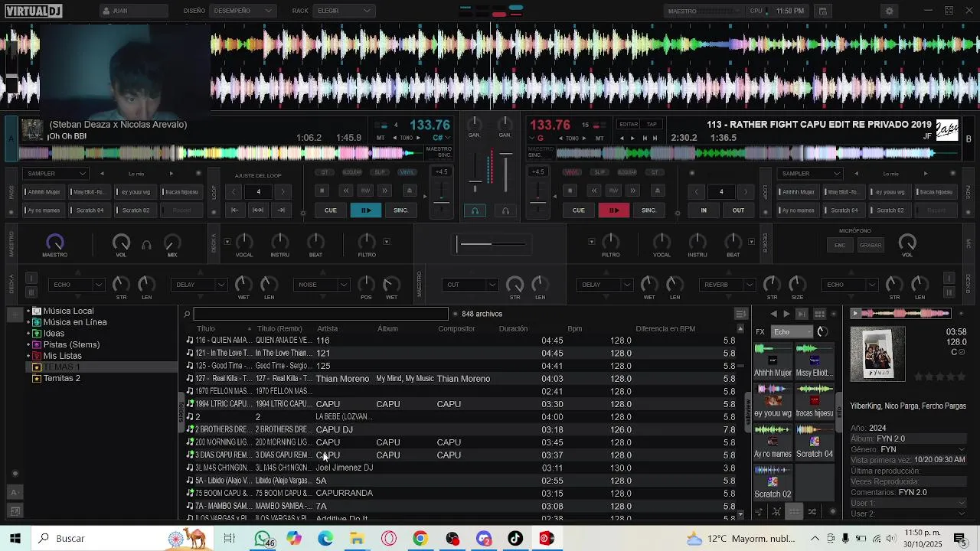Click the shuffle icon below the sideview

tap(812, 512)
